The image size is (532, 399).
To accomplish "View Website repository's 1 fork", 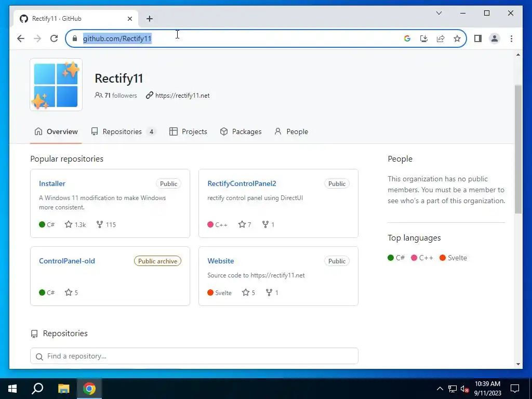I will pyautogui.click(x=272, y=292).
